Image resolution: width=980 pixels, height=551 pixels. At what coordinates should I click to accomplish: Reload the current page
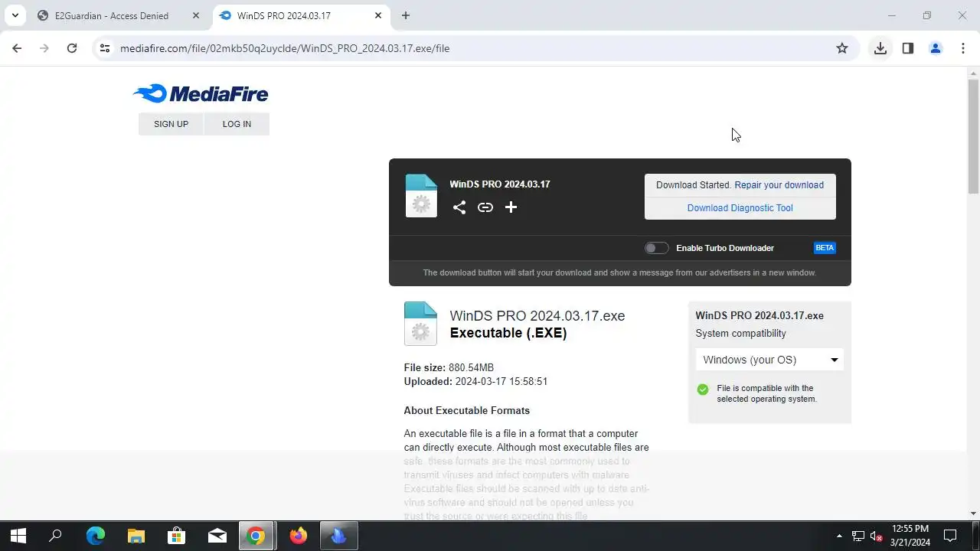[x=72, y=48]
